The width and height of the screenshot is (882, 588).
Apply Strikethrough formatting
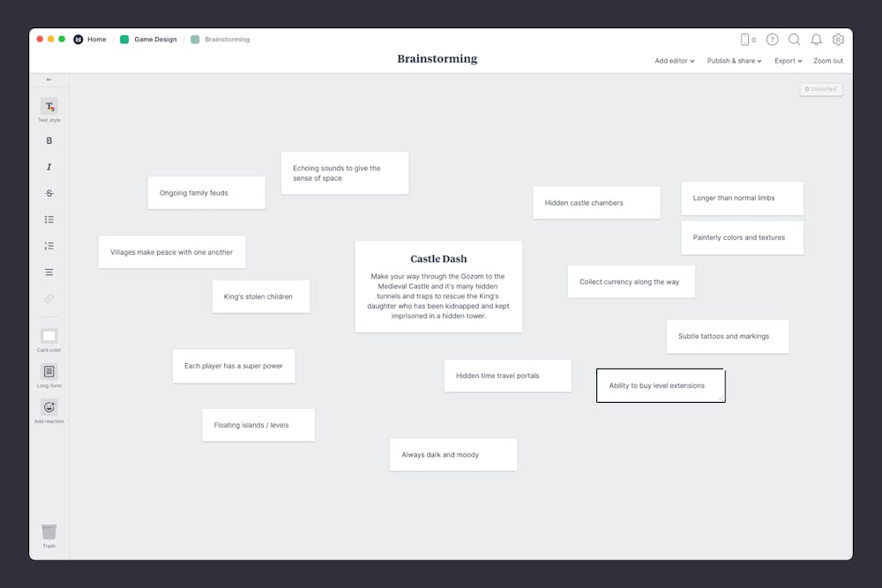[x=49, y=192]
